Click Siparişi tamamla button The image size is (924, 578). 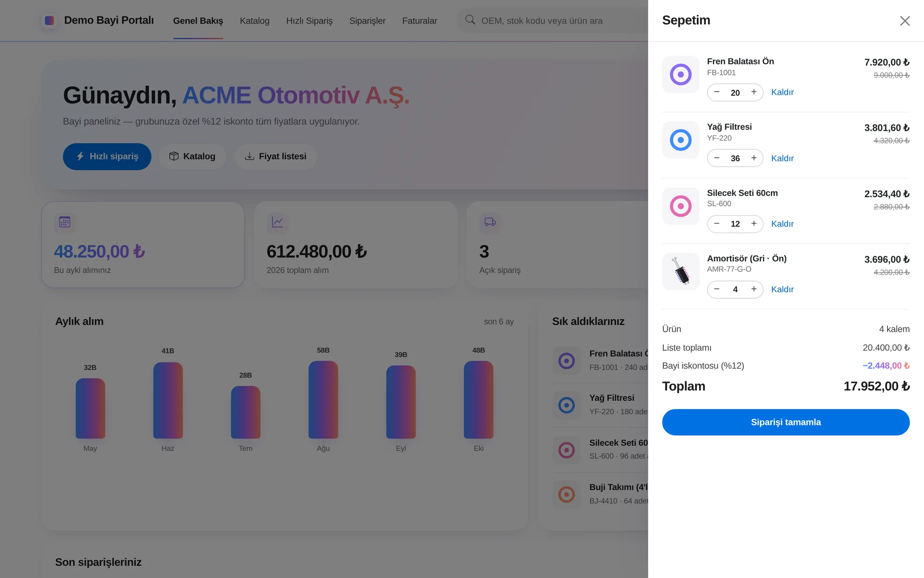coord(785,422)
